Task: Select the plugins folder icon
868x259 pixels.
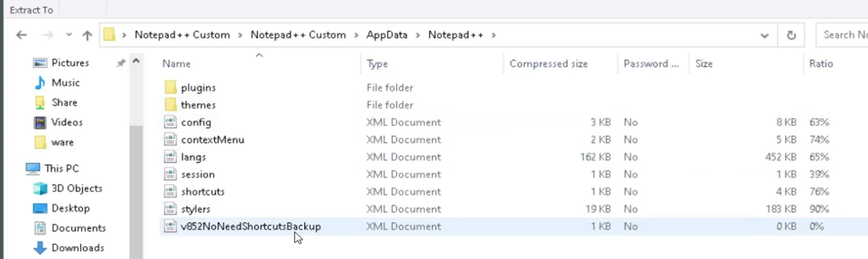Action: coord(171,88)
